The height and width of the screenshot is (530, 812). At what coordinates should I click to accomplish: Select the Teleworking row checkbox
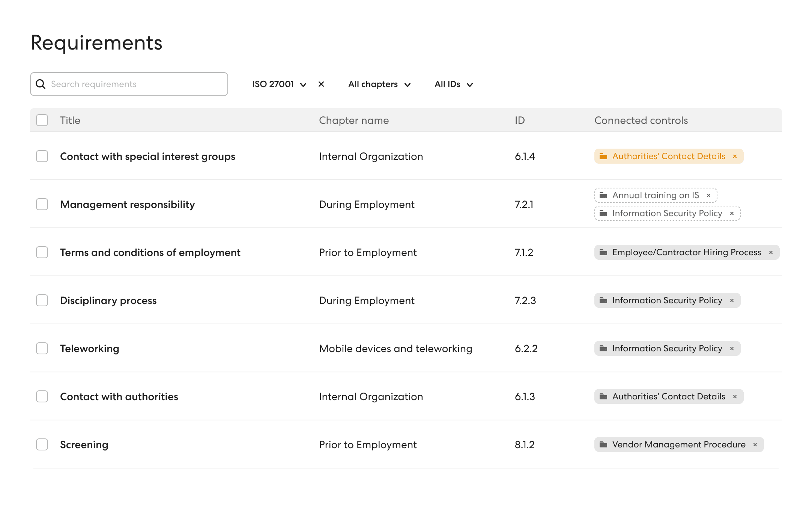coord(42,348)
